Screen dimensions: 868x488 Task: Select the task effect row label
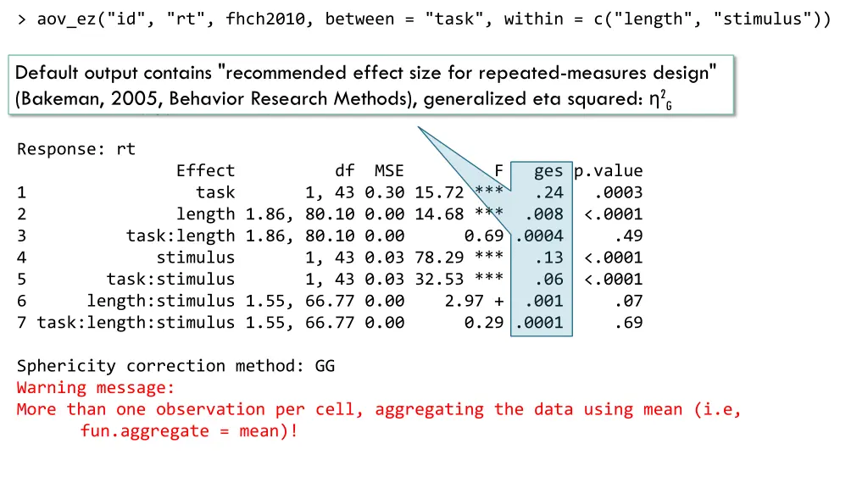click(215, 192)
